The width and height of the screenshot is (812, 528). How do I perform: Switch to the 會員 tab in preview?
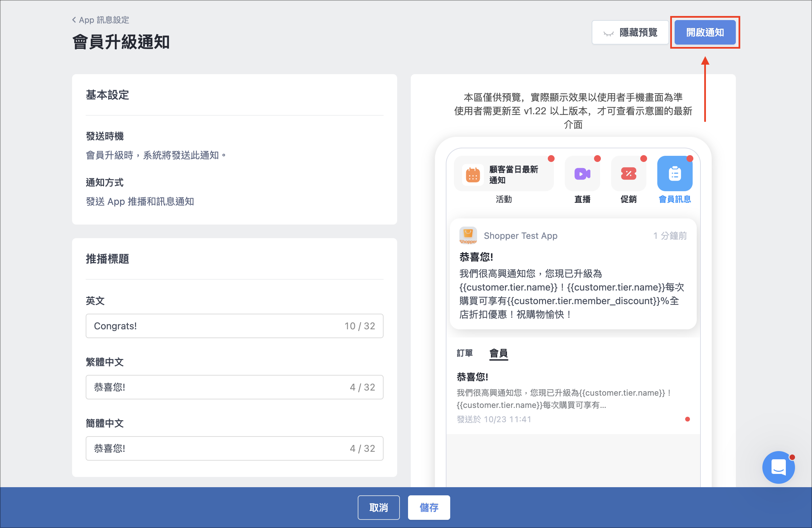tap(498, 353)
